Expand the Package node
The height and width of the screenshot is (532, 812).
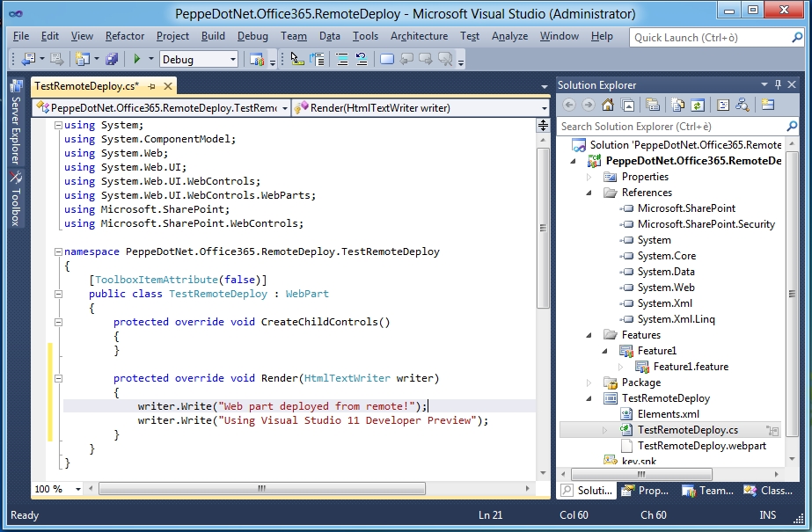tap(589, 383)
